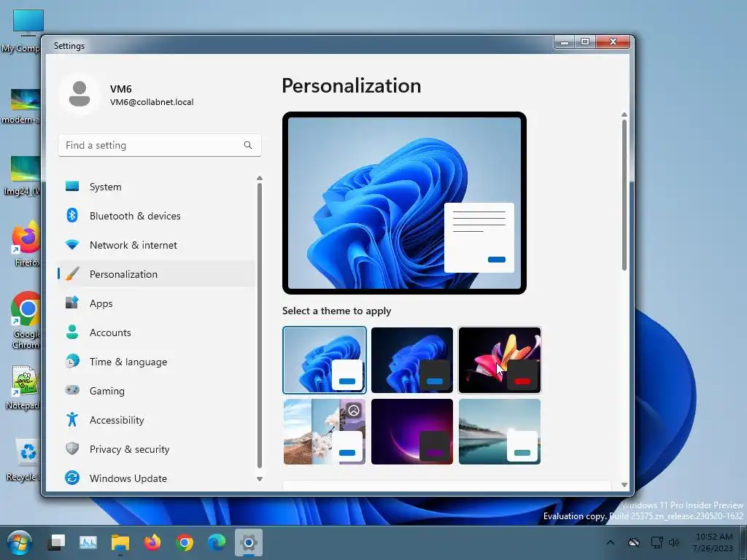Launch Firefox from the taskbar
This screenshot has width=747, height=560.
coord(152,542)
